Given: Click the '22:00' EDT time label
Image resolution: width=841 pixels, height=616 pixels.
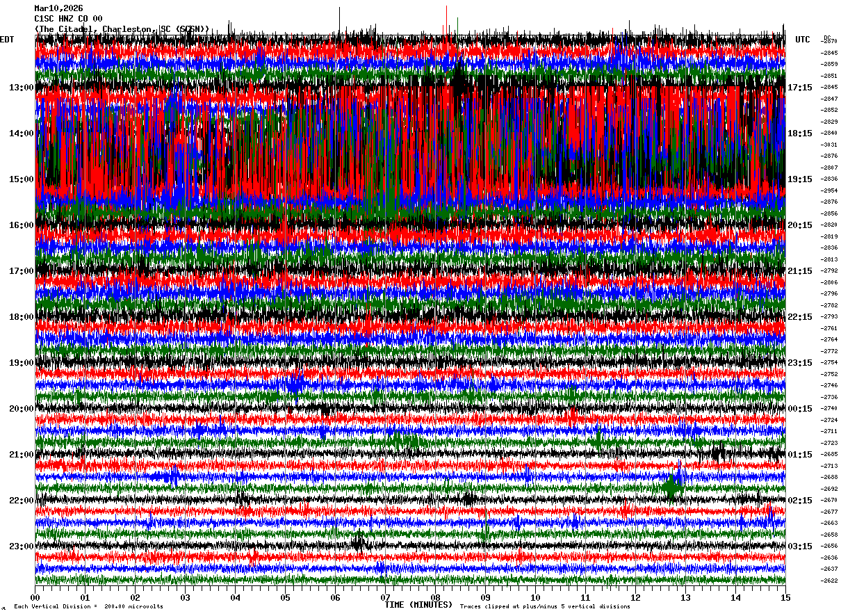Looking at the screenshot, I should (22, 501).
